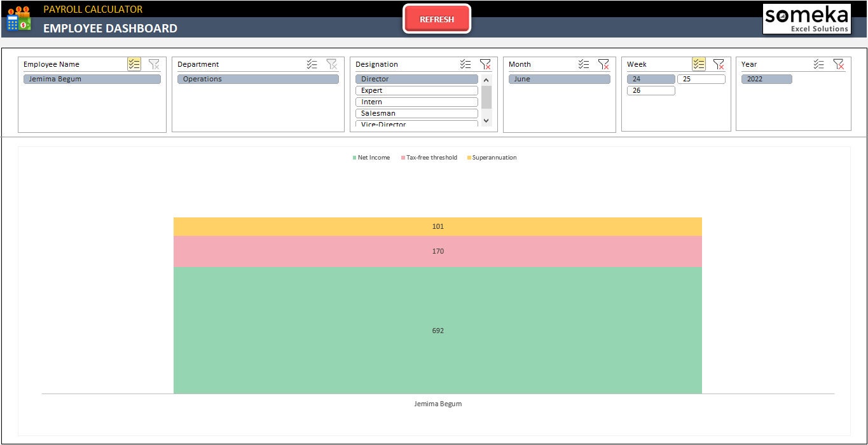This screenshot has height=445, width=868.
Task: Click the red REFRESH button
Action: [437, 19]
